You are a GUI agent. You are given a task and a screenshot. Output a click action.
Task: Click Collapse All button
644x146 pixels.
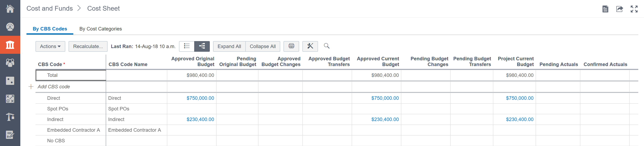coord(263,47)
